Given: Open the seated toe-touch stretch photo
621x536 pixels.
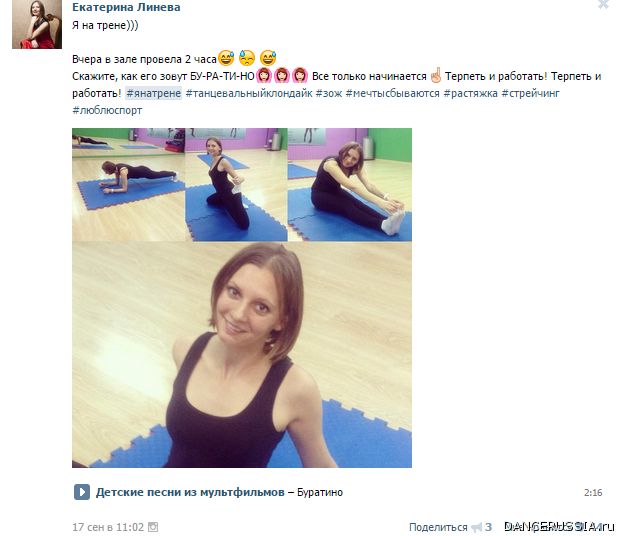Looking at the screenshot, I should [350, 185].
